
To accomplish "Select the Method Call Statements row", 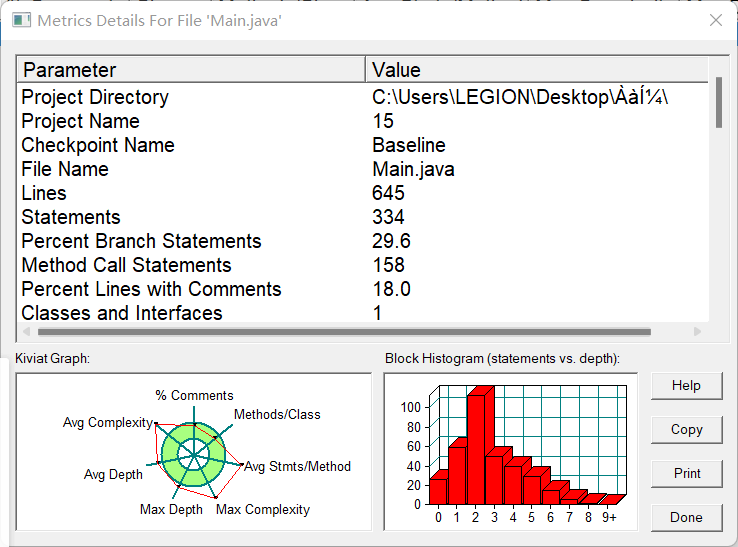I will (x=362, y=265).
